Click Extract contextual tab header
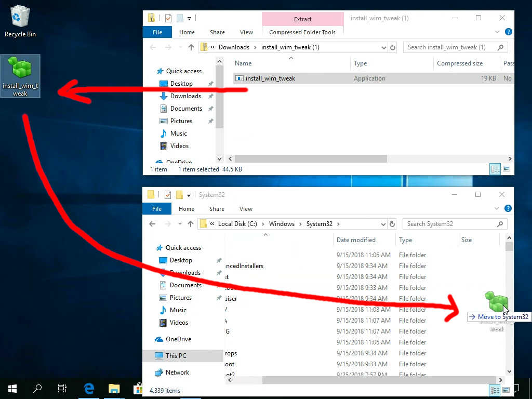 coord(303,19)
